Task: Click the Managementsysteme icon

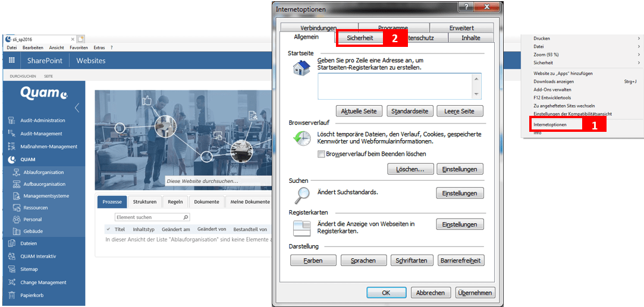Action: [17, 196]
